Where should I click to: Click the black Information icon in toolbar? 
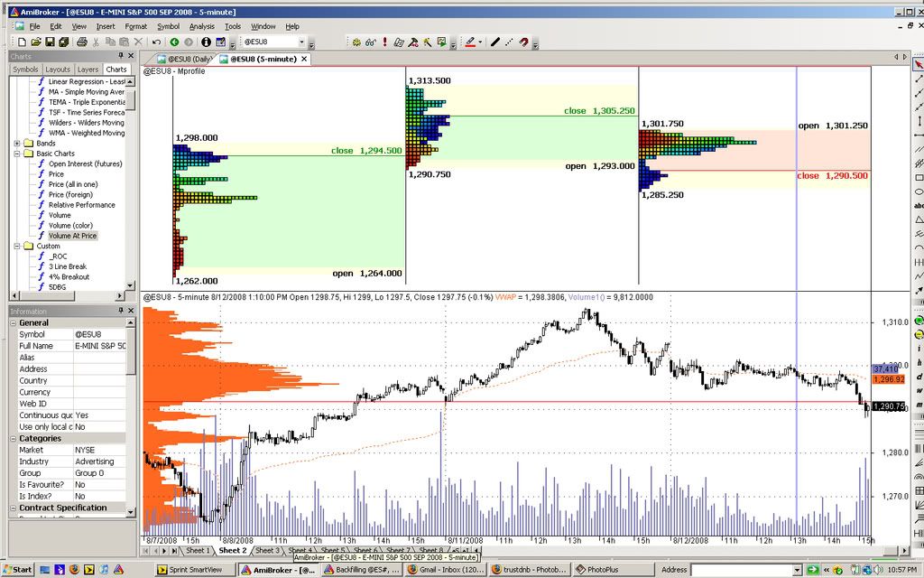pyautogui.click(x=206, y=42)
